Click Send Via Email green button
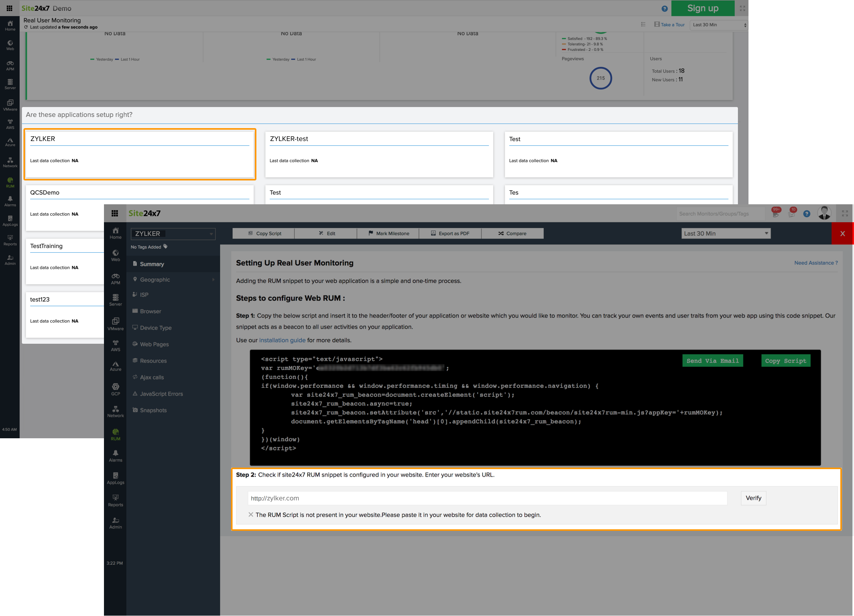854x616 pixels. pyautogui.click(x=713, y=361)
